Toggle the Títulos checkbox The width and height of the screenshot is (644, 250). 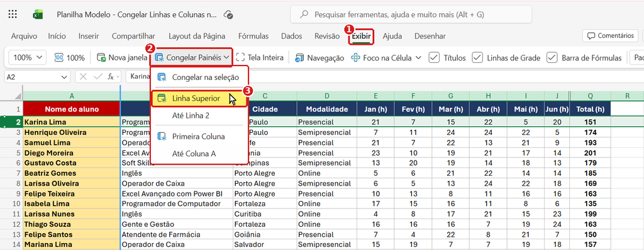pos(434,57)
